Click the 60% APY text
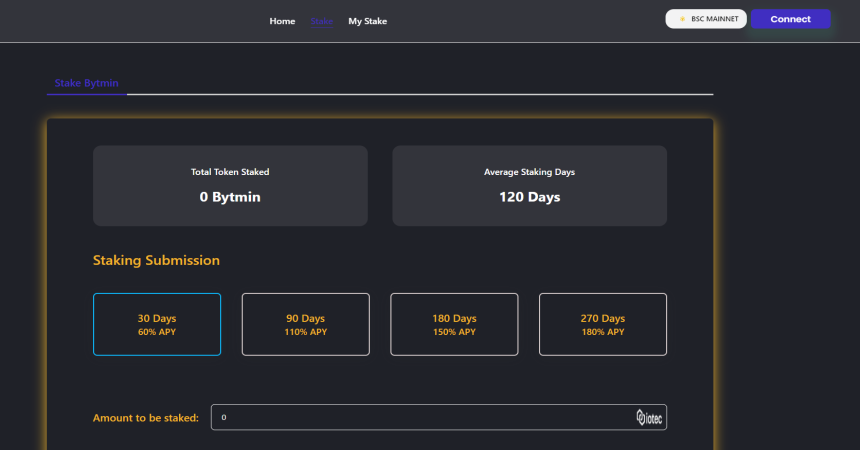 (x=157, y=332)
